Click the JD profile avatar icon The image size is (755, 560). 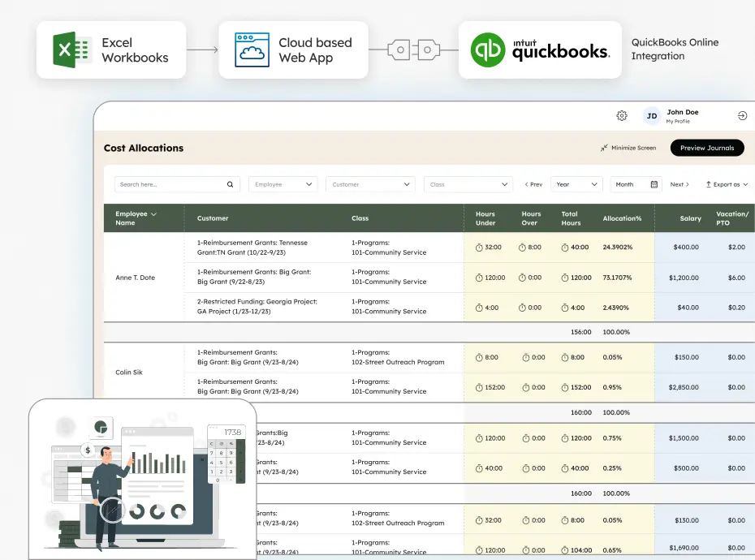click(651, 116)
